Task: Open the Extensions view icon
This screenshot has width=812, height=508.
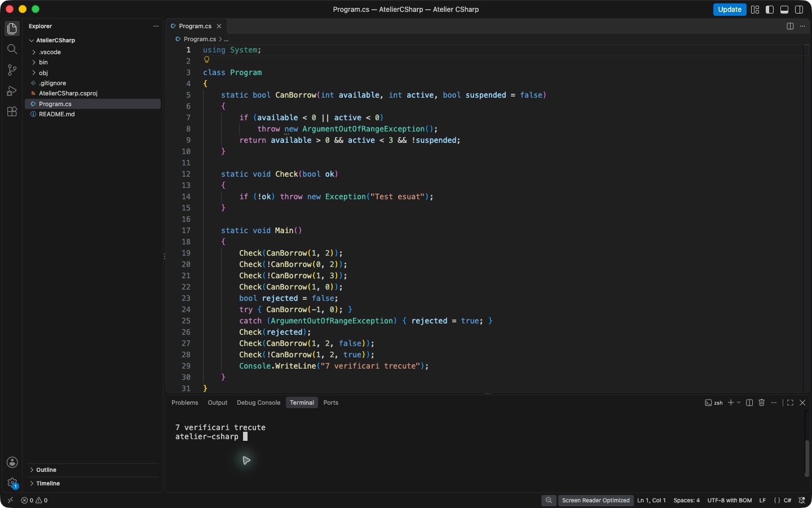Action: [12, 111]
